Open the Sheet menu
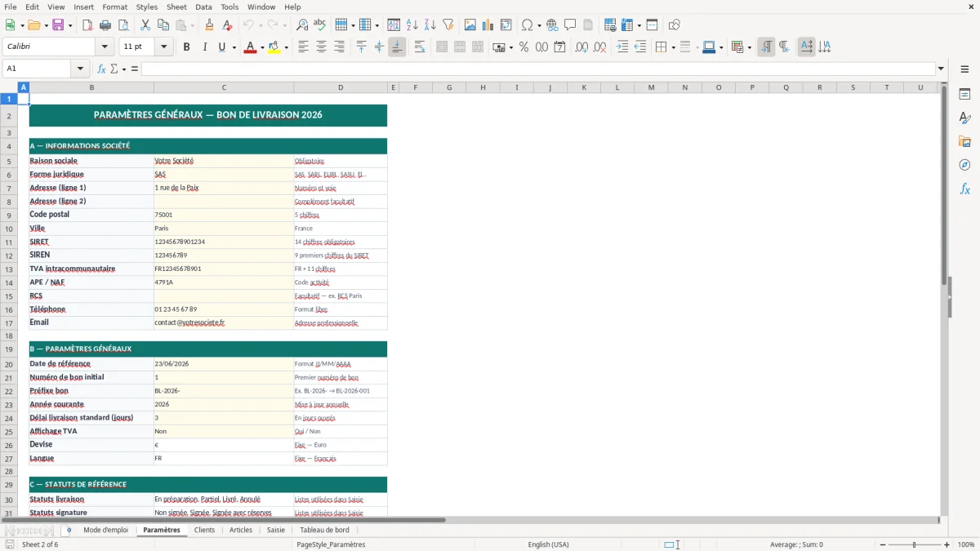The width and height of the screenshot is (980, 551). point(176,7)
